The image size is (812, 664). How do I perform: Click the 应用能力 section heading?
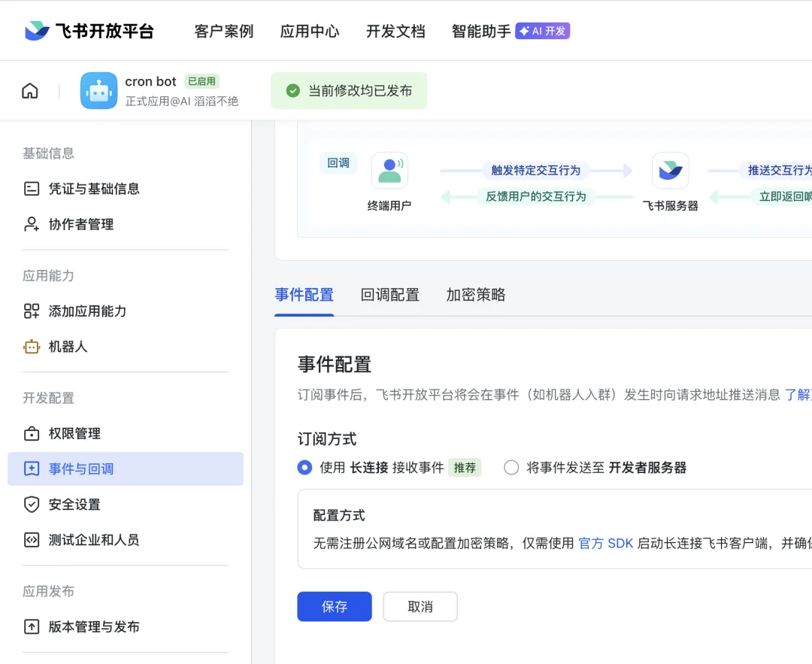[x=48, y=275]
